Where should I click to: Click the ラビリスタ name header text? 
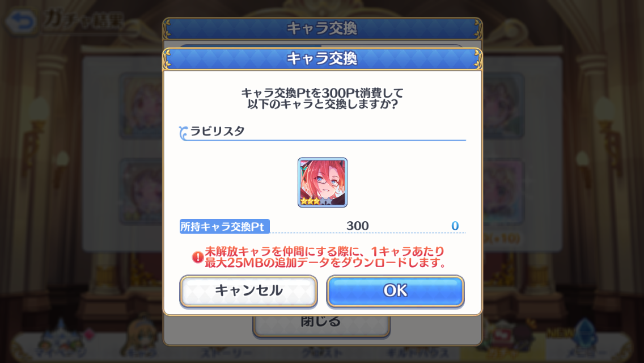217,131
